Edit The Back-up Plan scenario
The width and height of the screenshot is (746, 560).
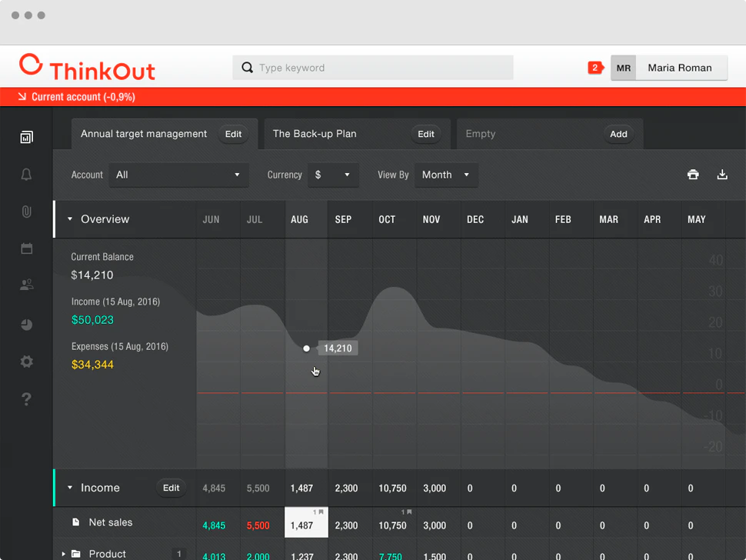[x=426, y=134]
